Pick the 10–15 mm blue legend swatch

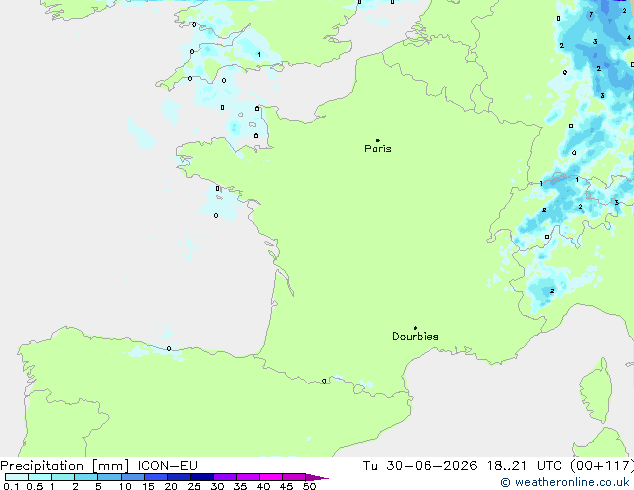(x=132, y=477)
